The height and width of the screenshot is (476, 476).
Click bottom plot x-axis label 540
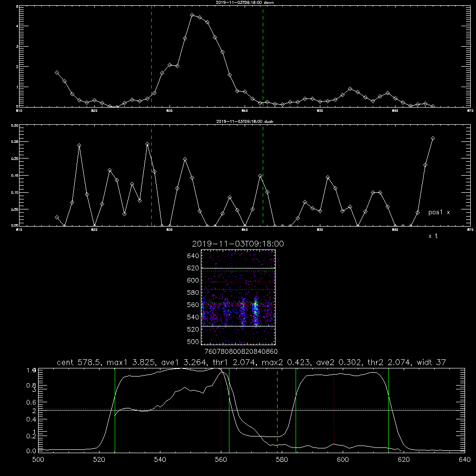pos(160,460)
